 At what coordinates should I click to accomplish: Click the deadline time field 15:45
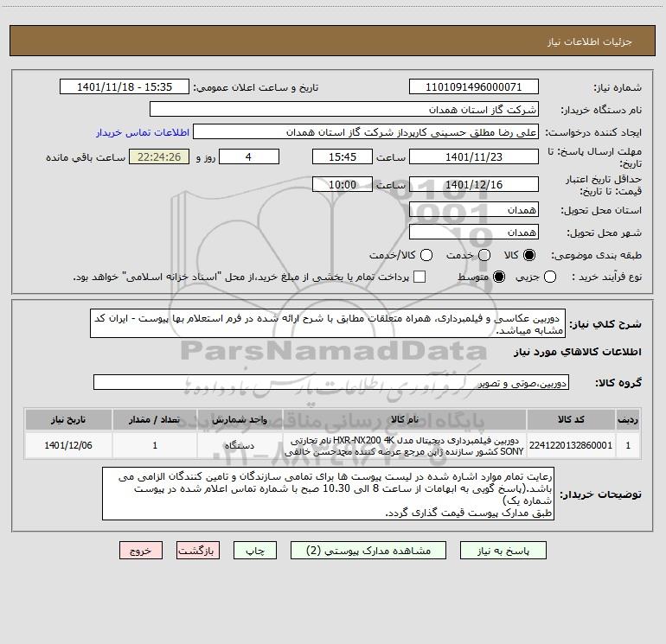[x=343, y=157]
